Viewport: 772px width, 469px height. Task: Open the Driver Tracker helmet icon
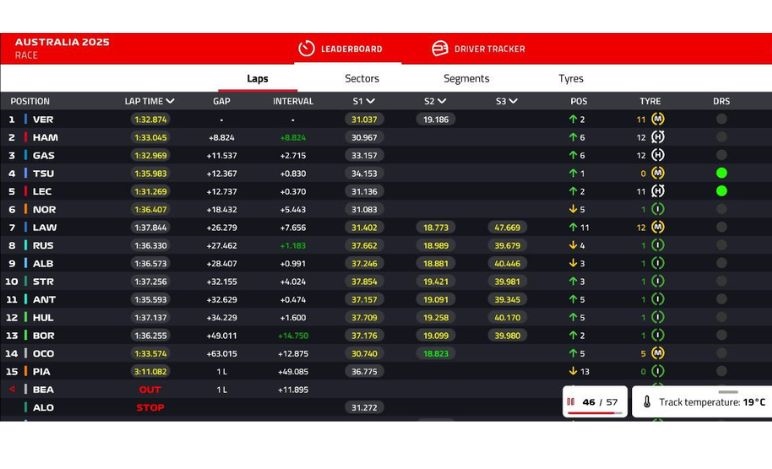440,48
